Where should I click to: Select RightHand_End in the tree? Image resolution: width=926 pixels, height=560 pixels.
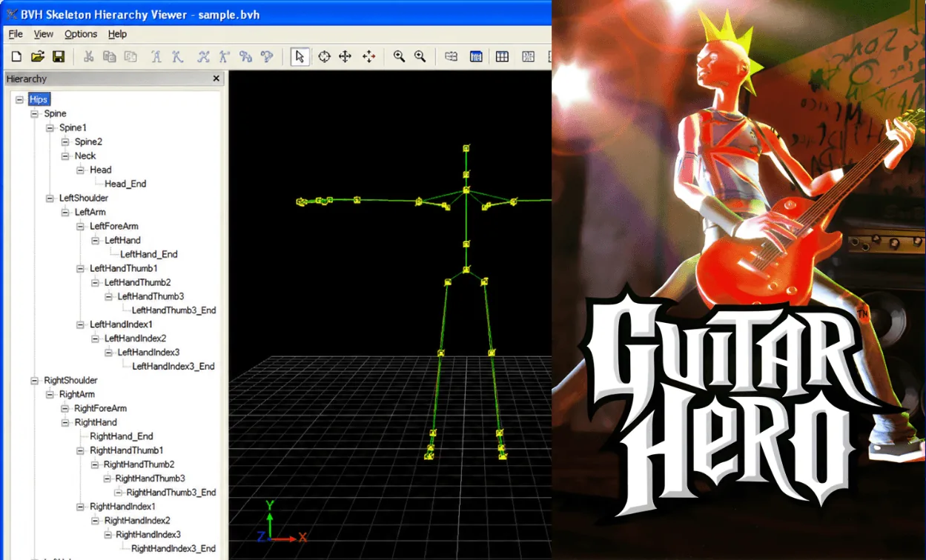click(122, 436)
